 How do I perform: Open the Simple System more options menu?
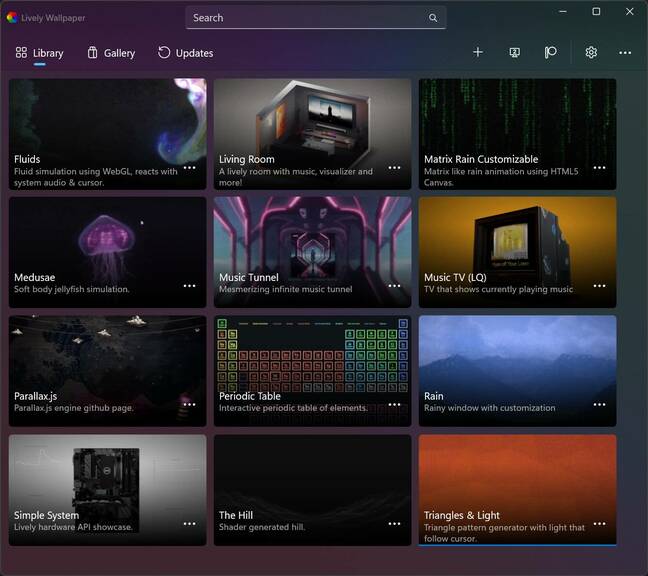[190, 523]
